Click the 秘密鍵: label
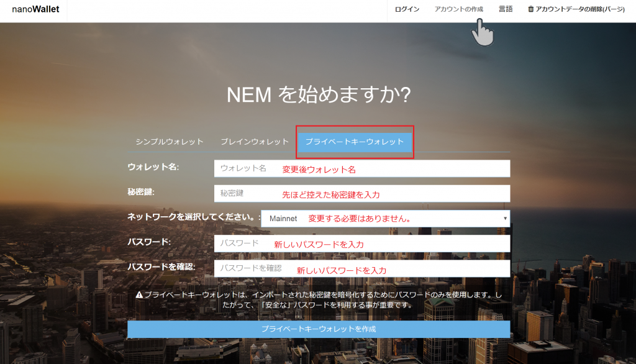 141,192
